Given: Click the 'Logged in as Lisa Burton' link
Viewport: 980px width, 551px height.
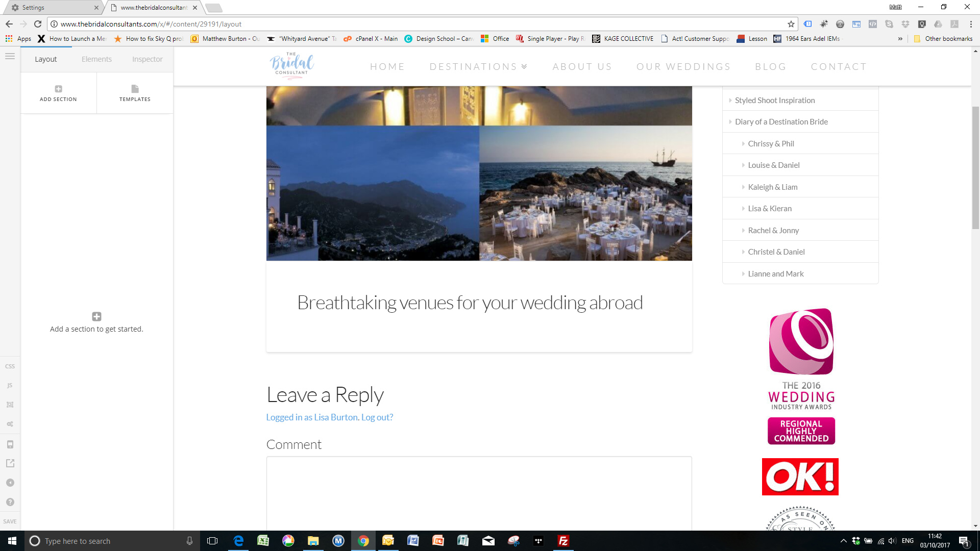Looking at the screenshot, I should 312,417.
